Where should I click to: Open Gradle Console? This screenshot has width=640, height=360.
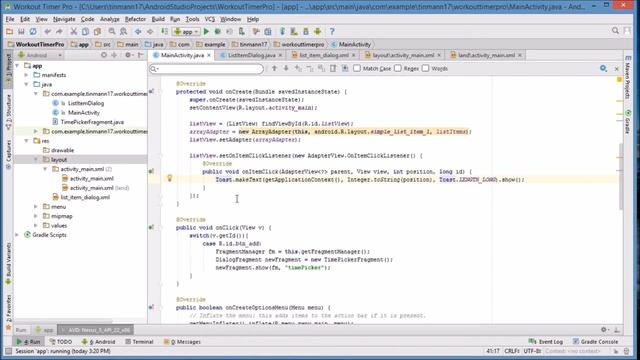(596, 342)
